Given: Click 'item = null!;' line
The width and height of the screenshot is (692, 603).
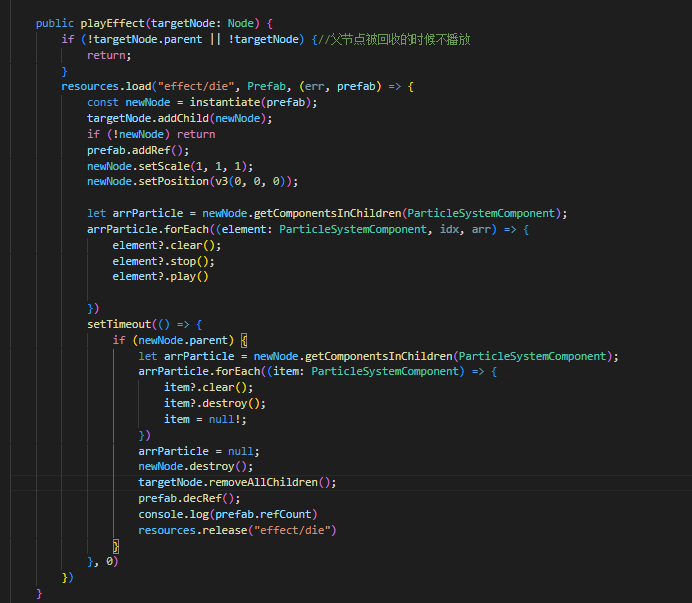Looking at the screenshot, I should point(205,419).
